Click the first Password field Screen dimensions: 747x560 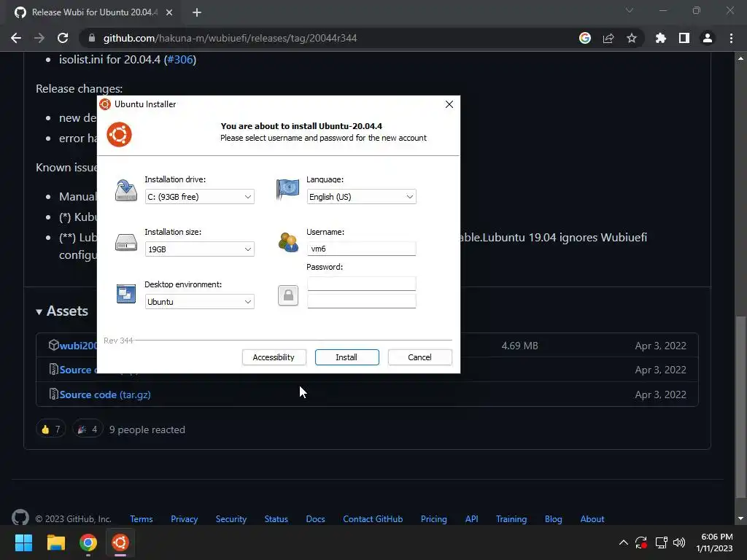pyautogui.click(x=361, y=284)
